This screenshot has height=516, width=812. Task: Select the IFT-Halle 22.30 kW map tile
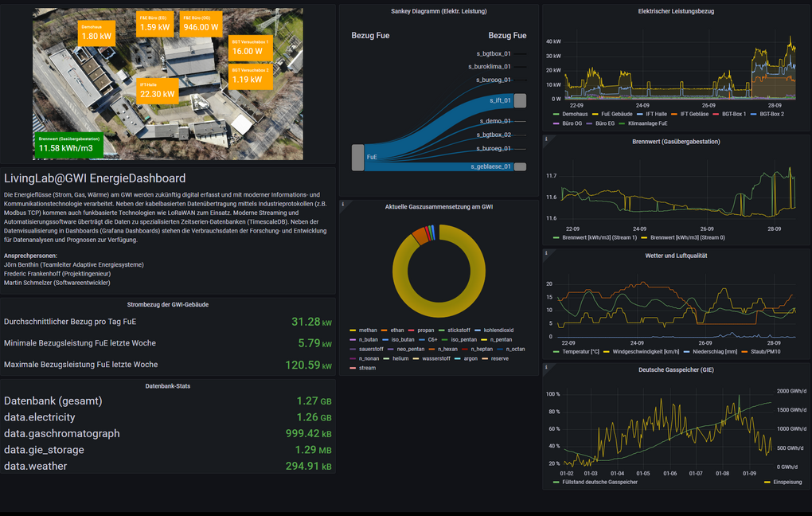point(157,91)
